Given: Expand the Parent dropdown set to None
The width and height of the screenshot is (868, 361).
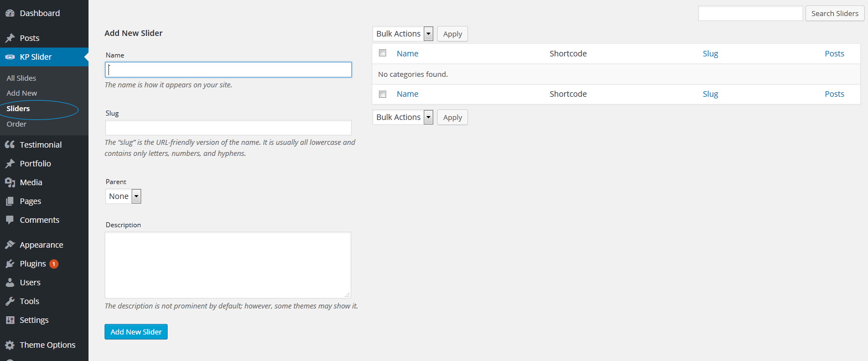Looking at the screenshot, I should click(123, 196).
